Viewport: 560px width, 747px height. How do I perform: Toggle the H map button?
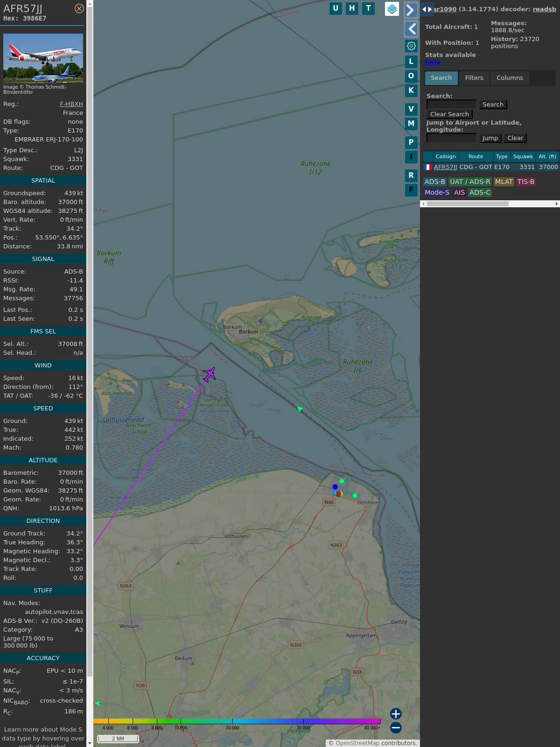tap(352, 8)
